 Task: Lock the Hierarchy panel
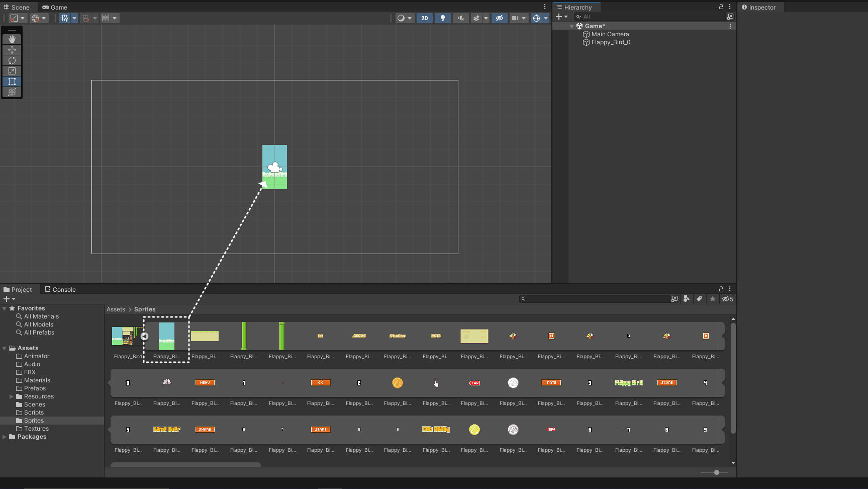(721, 7)
